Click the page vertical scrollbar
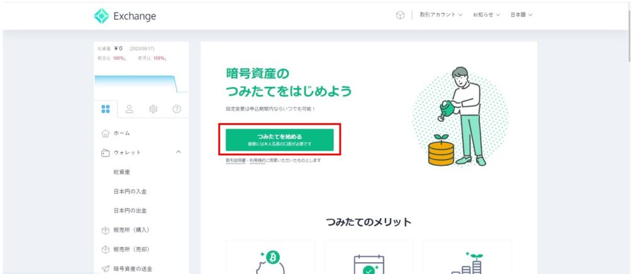644x274 pixels. tap(630, 35)
